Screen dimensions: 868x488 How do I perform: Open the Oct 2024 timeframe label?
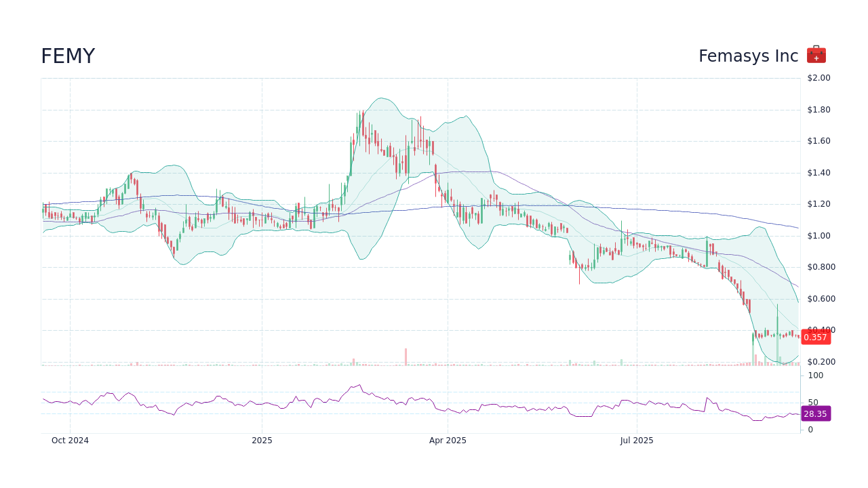click(69, 441)
